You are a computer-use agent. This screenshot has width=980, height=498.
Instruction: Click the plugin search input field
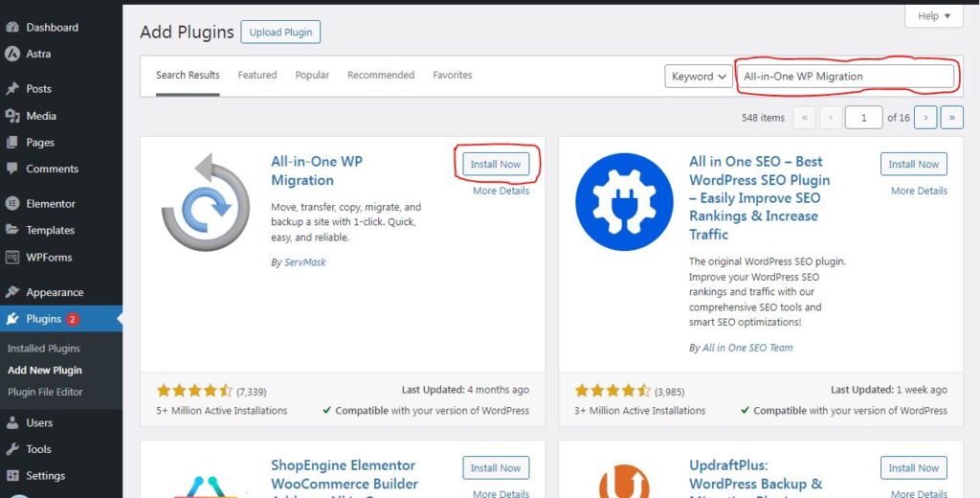(845, 77)
